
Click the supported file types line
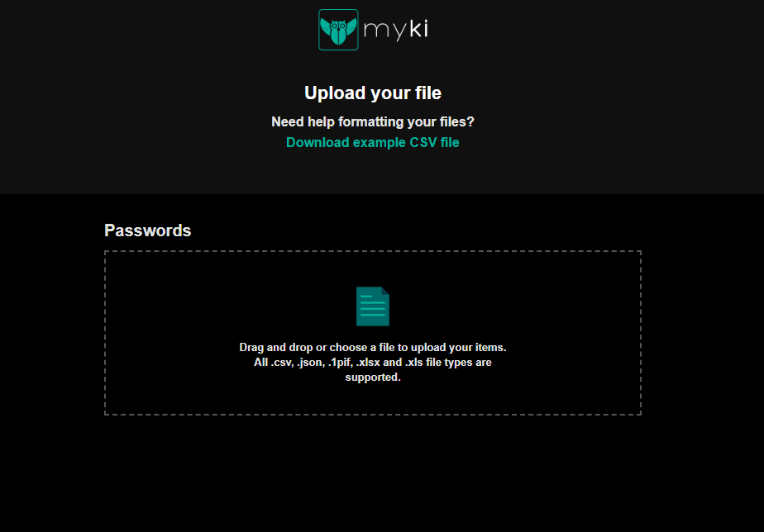[x=373, y=363]
